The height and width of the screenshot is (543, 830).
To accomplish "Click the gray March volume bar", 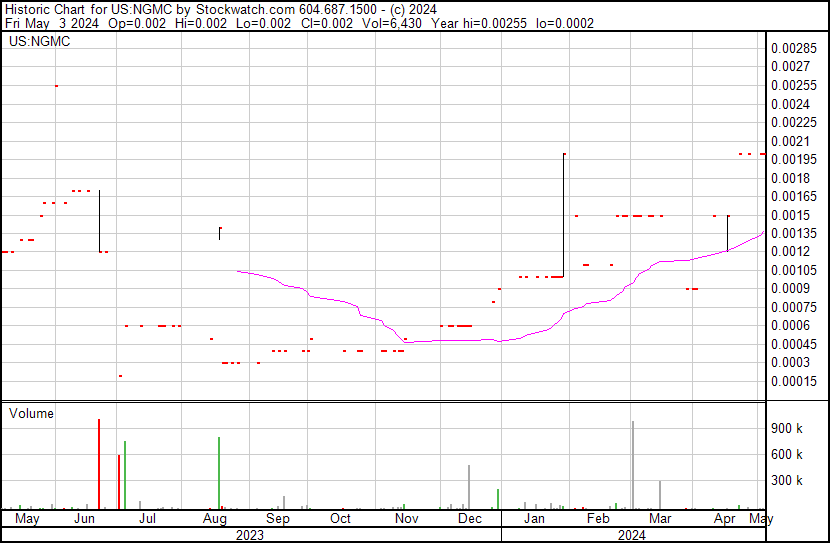I will click(x=660, y=495).
